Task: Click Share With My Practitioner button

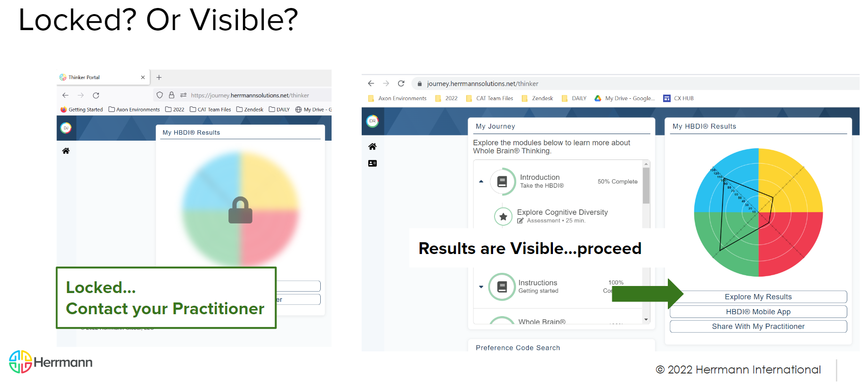Action: coord(758,326)
